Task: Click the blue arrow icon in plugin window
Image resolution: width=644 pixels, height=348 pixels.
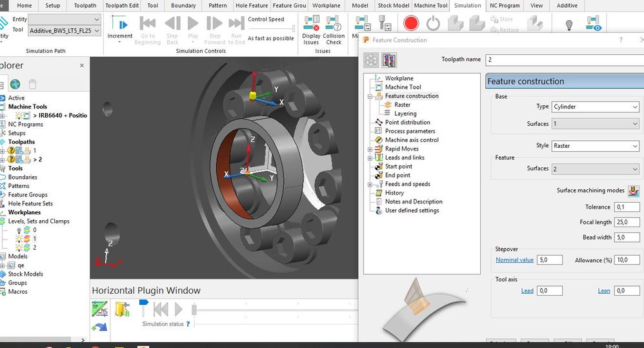Action: click(x=100, y=327)
